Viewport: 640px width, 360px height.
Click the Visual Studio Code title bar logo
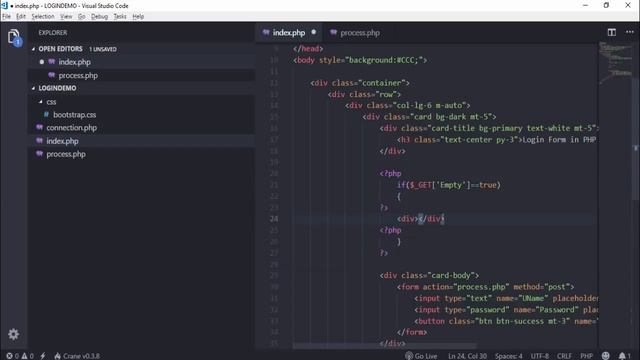[4, 5]
